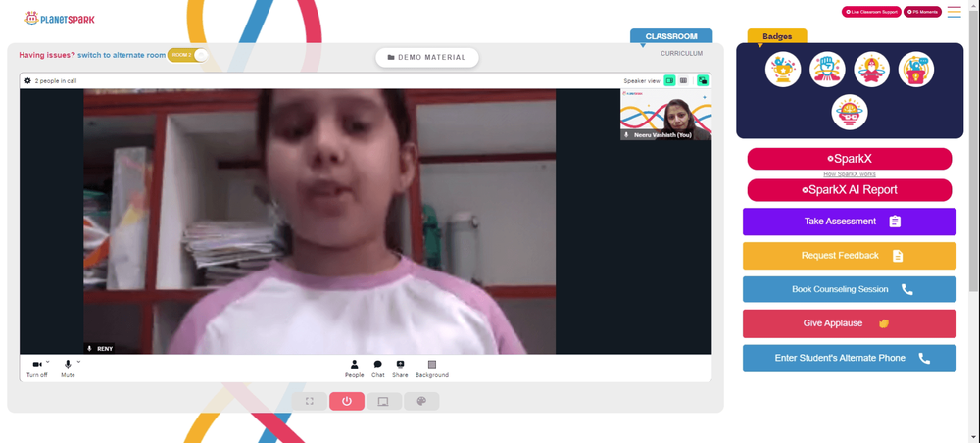Screen dimensions: 980x443
Task: Open the Badges tab
Action: point(777,36)
